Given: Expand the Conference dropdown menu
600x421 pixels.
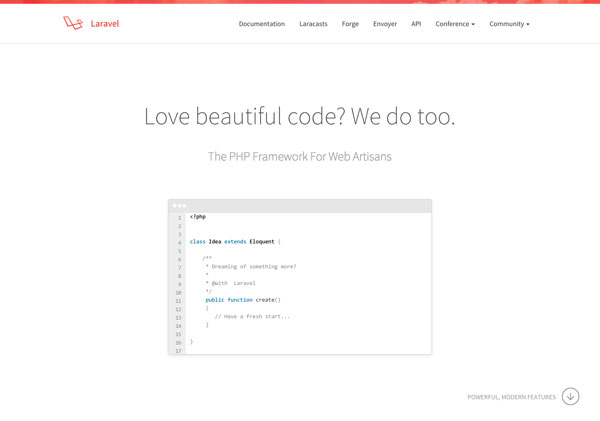Looking at the screenshot, I should click(455, 24).
